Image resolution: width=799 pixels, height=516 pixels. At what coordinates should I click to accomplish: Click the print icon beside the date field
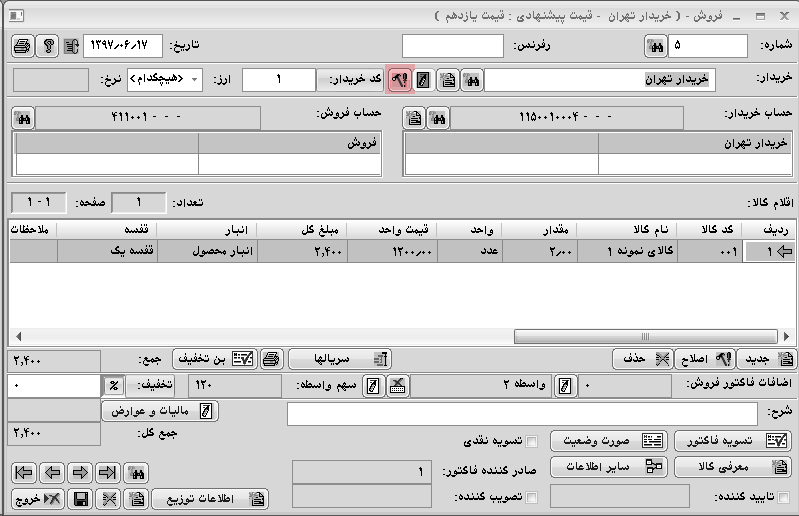[22, 46]
